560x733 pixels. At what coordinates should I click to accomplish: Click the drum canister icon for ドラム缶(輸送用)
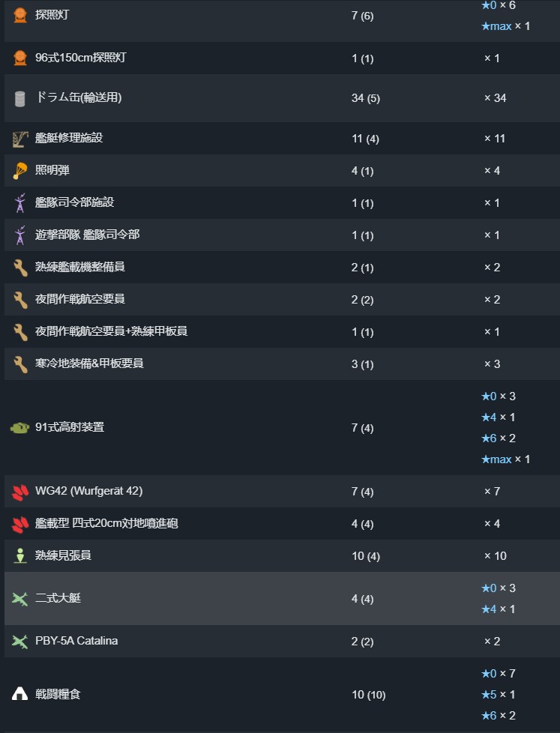point(20,98)
